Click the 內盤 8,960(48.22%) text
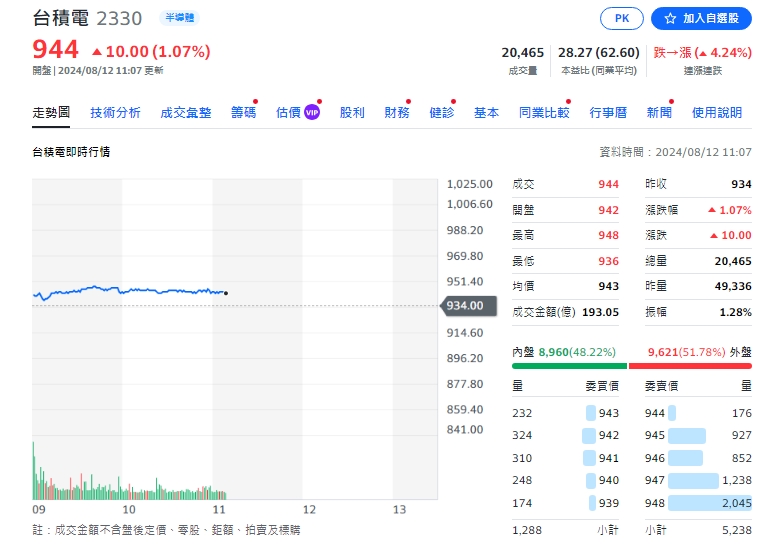 click(x=564, y=352)
